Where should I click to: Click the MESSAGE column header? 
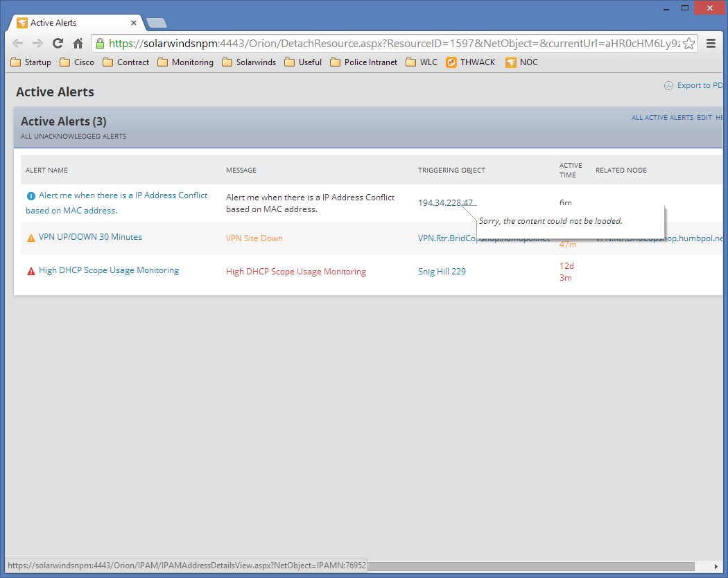pos(241,170)
